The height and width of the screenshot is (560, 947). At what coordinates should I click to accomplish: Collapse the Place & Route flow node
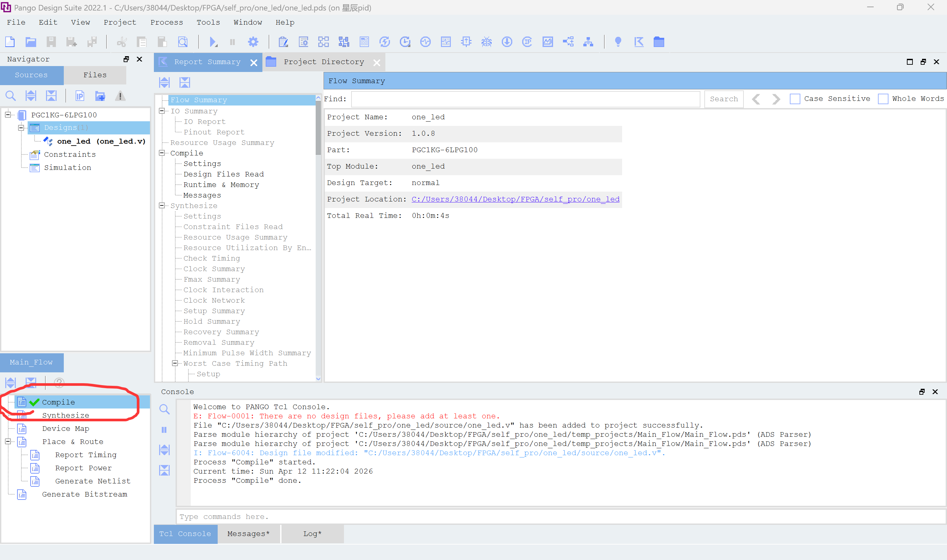tap(8, 441)
